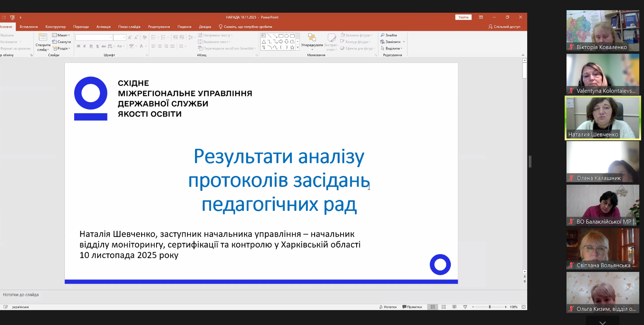Viewport: 644px width, 325px height.
Task: Click the Знайти (Find) search icon
Action: (x=383, y=35)
